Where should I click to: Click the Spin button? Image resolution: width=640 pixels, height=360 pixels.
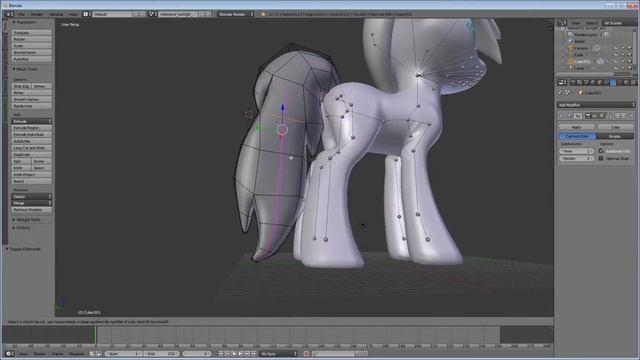21,161
